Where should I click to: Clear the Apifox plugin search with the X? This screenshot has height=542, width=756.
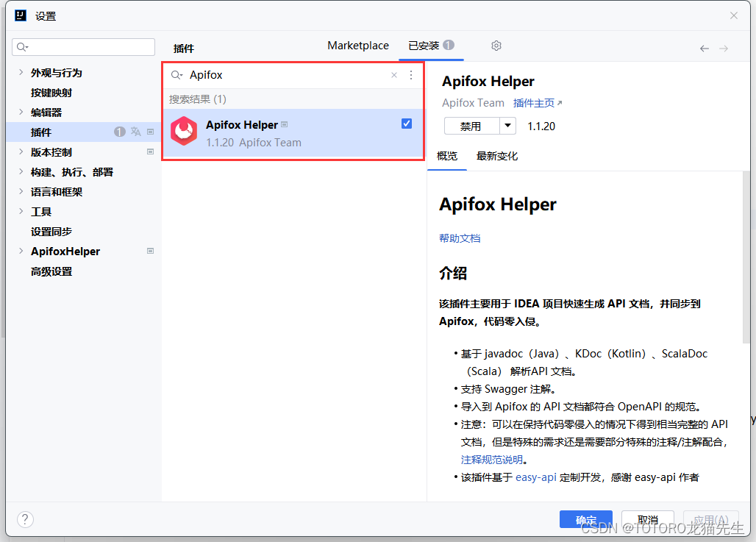(393, 75)
